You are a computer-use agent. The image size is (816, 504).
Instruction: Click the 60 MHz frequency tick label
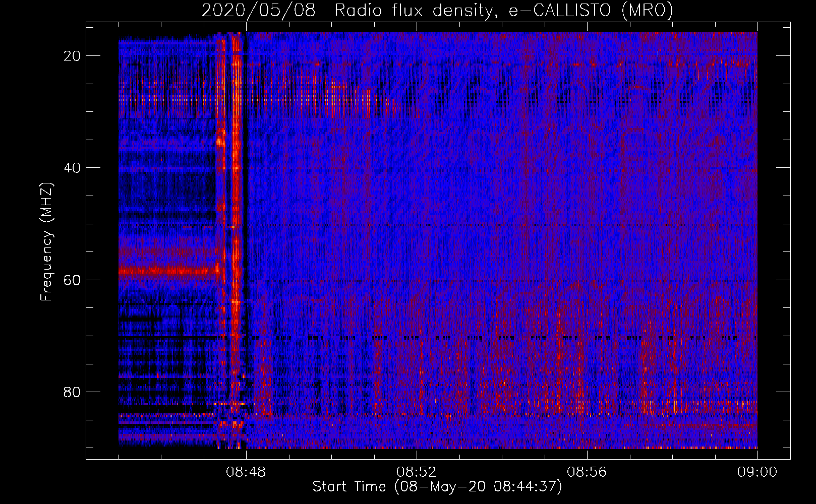(73, 280)
